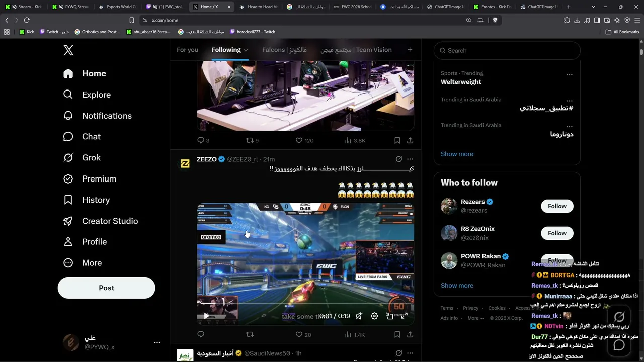
Task: Click the page vertical scrollbar
Action: pyautogui.click(x=641, y=52)
